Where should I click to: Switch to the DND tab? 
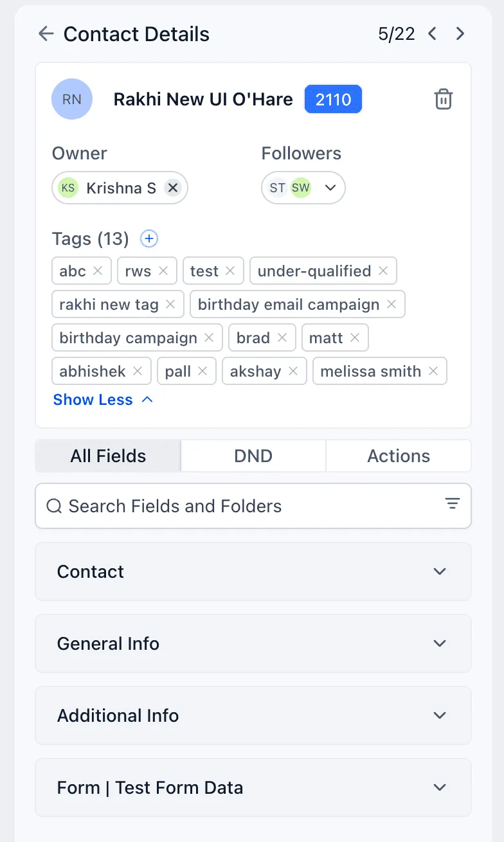point(253,456)
